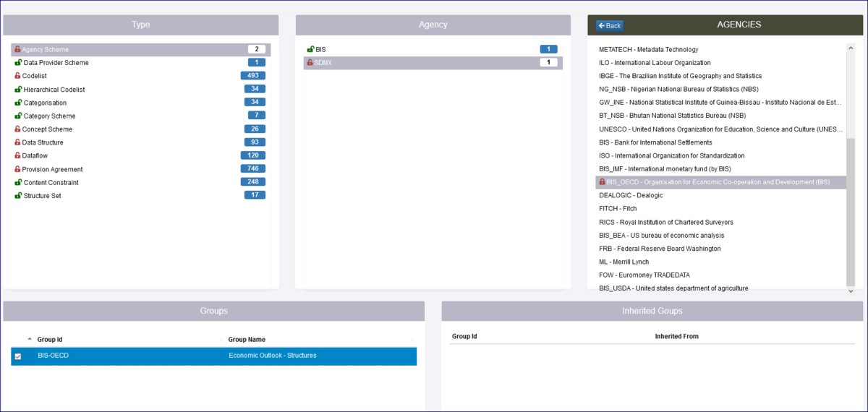Sort groups by Group Name column header
Screen dimensions: 868x412
pos(247,340)
